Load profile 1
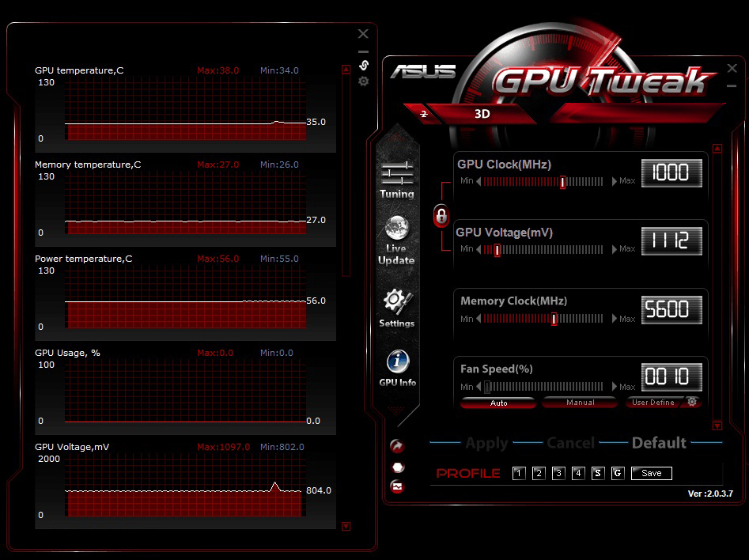Screen dimensions: 749x560 pos(519,473)
